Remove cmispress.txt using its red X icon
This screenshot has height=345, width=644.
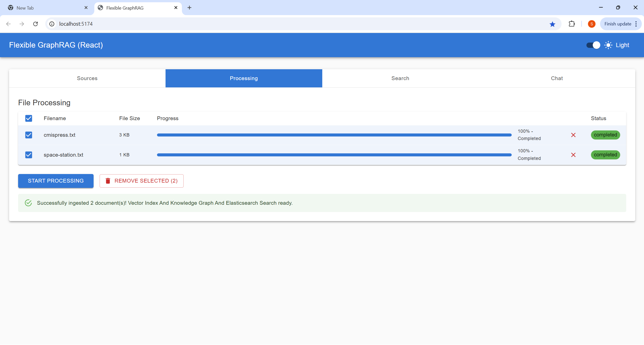(x=573, y=135)
